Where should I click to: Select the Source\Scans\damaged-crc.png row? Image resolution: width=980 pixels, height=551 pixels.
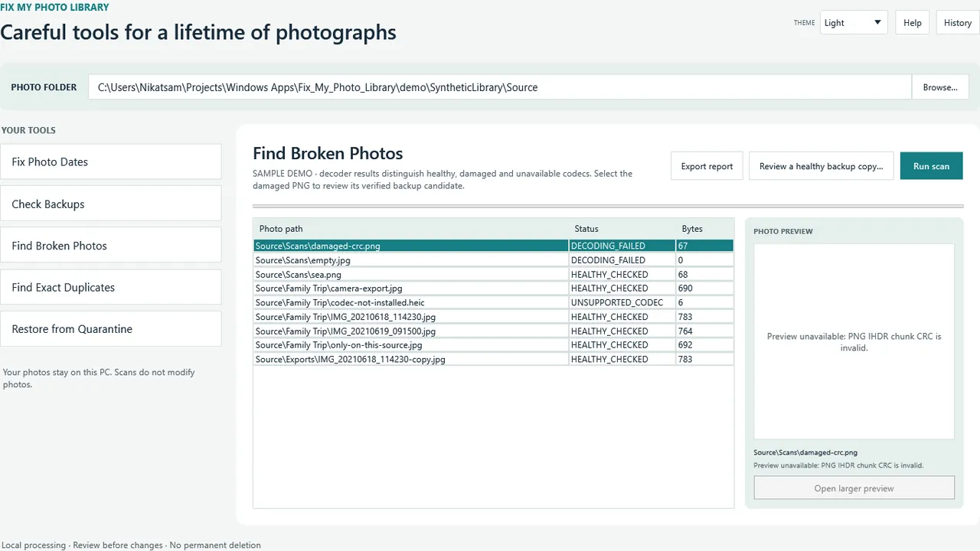click(494, 246)
